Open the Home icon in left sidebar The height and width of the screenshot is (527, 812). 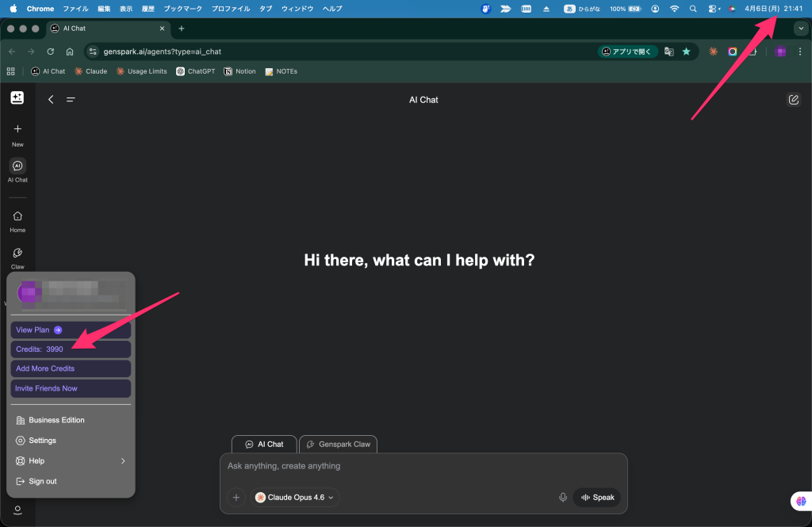(17, 216)
